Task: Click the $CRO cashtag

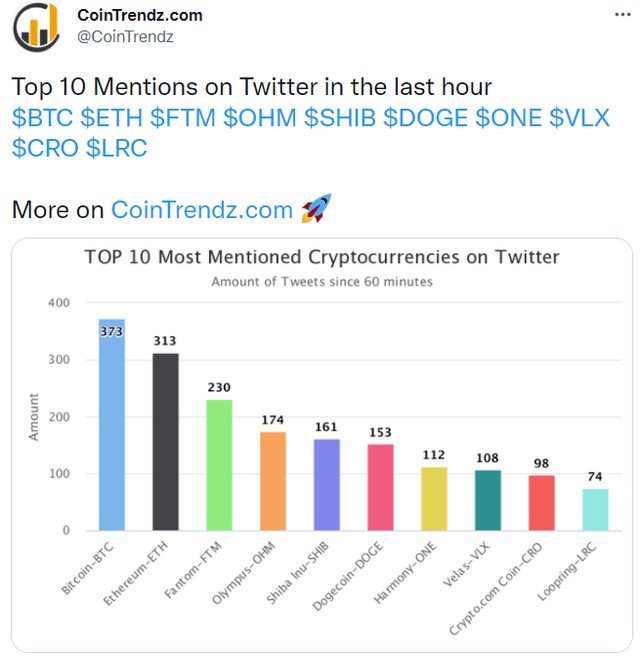Action: coord(44,149)
